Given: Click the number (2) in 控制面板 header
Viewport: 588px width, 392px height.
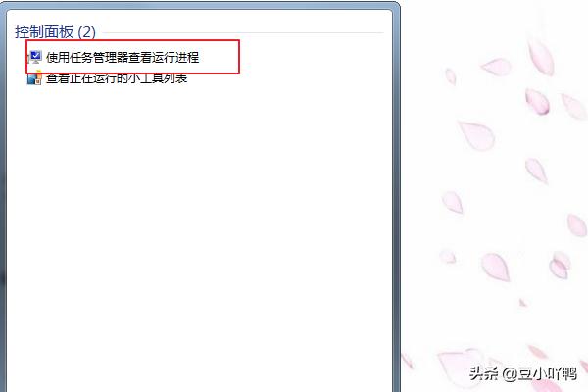Looking at the screenshot, I should 86,32.
